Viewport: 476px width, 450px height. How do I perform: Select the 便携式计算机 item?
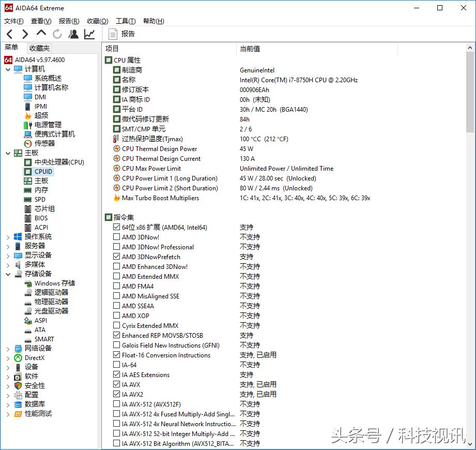[x=55, y=134]
